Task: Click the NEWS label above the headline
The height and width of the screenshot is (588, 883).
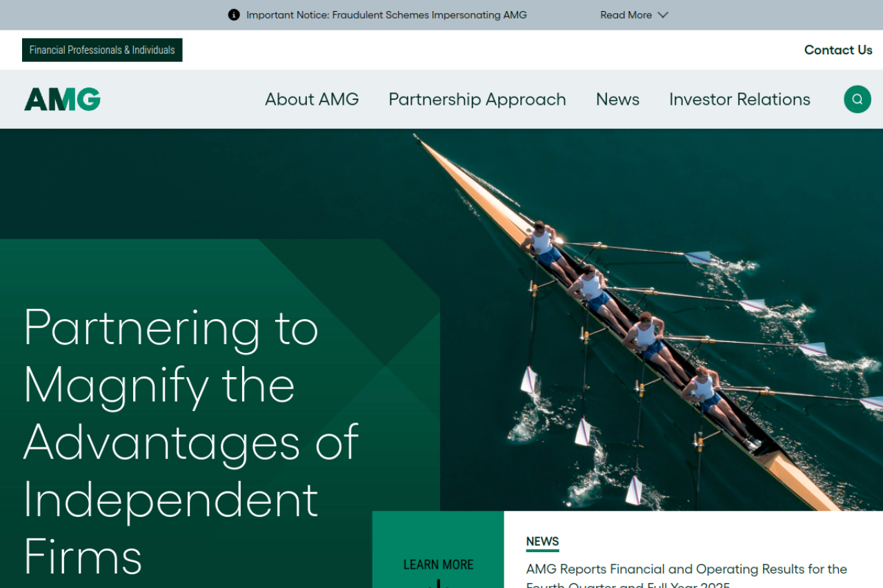Action: pyautogui.click(x=542, y=542)
